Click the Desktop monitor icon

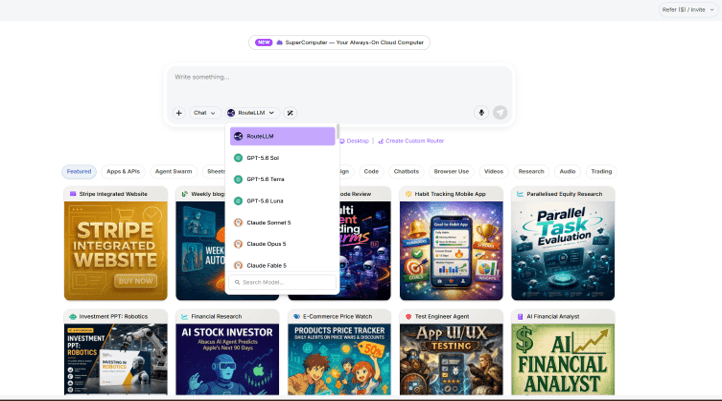coord(342,141)
